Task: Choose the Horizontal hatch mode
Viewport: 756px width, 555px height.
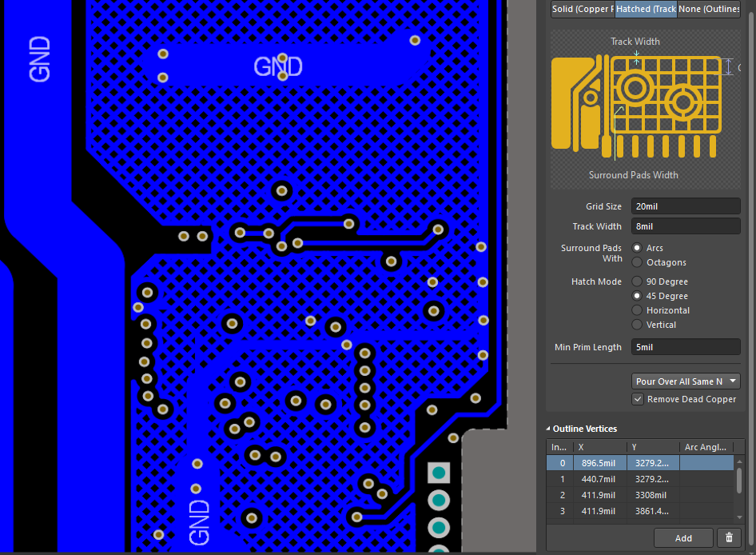Action: [637, 310]
